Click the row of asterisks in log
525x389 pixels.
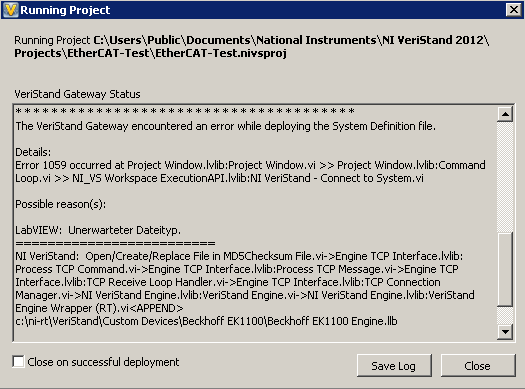(x=185, y=111)
